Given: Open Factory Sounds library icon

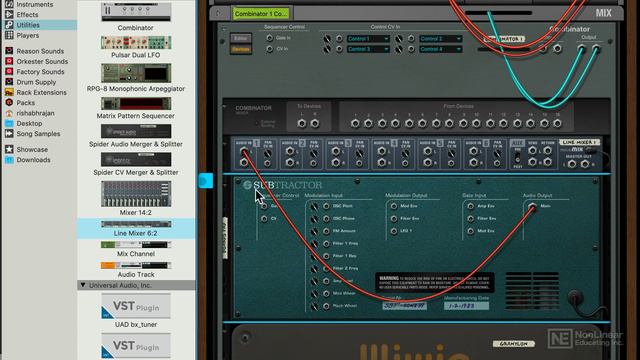Looking at the screenshot, I should click(x=9, y=71).
